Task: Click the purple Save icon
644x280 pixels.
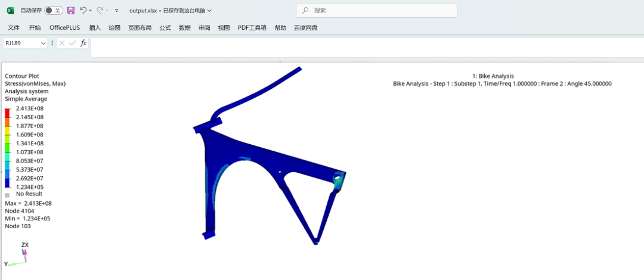Action: [x=71, y=11]
